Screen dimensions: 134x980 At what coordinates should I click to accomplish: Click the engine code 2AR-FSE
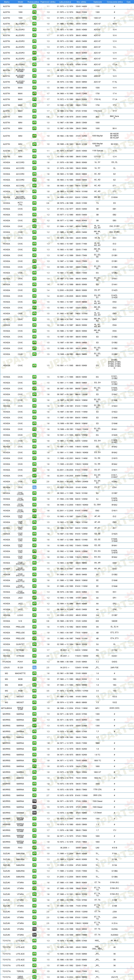tap(114, 667)
